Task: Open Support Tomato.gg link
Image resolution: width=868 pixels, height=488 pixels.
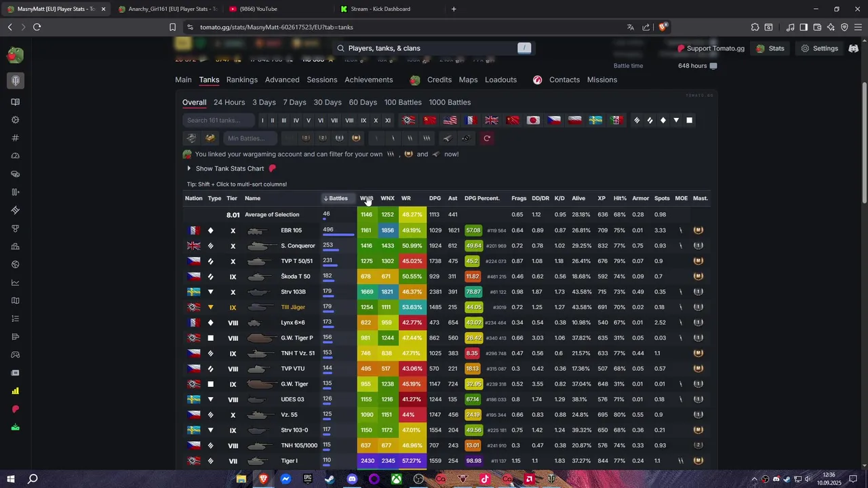Action: [711, 49]
